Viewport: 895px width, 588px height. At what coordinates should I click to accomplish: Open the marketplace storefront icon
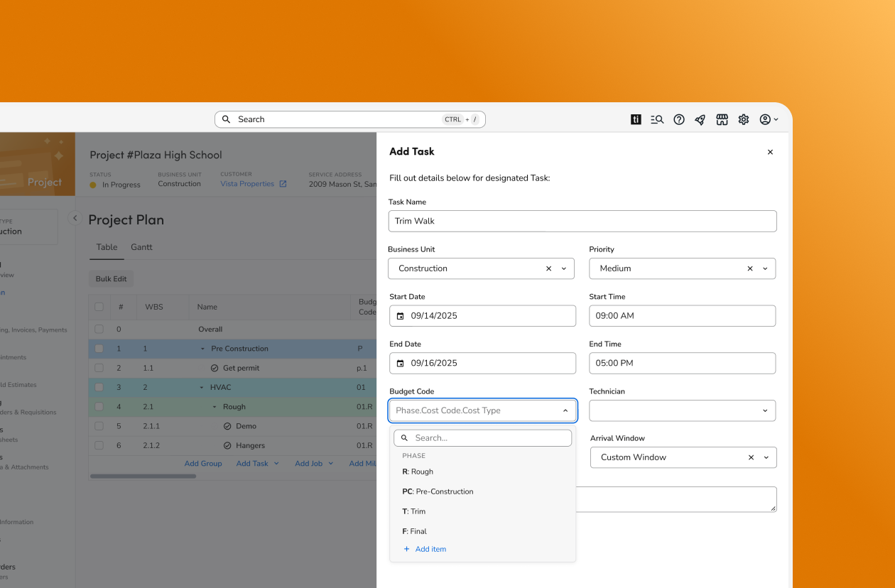(722, 119)
